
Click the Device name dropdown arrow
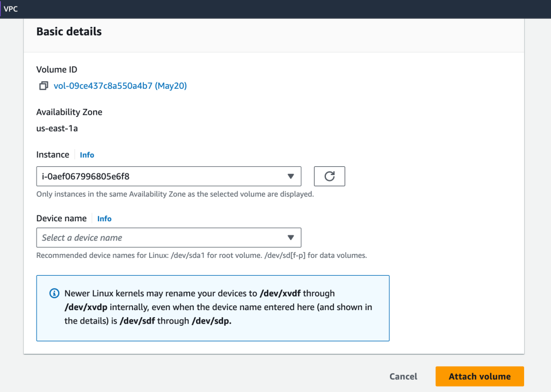290,237
